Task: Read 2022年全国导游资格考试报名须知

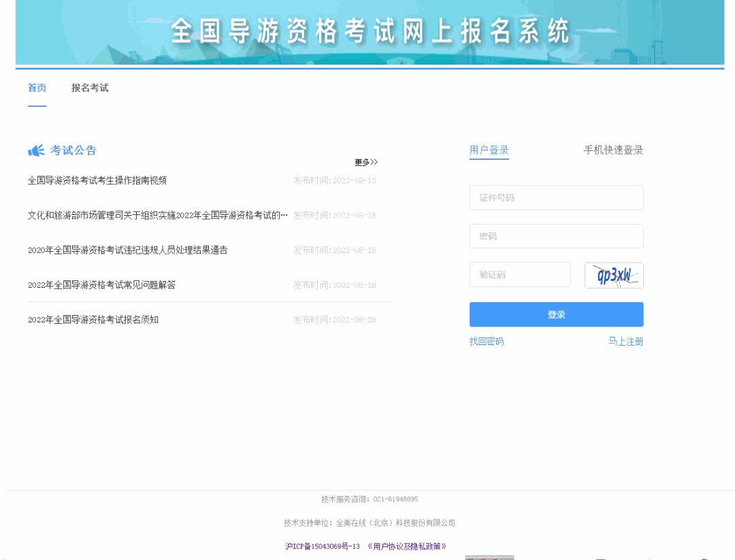Action: pyautogui.click(x=93, y=320)
